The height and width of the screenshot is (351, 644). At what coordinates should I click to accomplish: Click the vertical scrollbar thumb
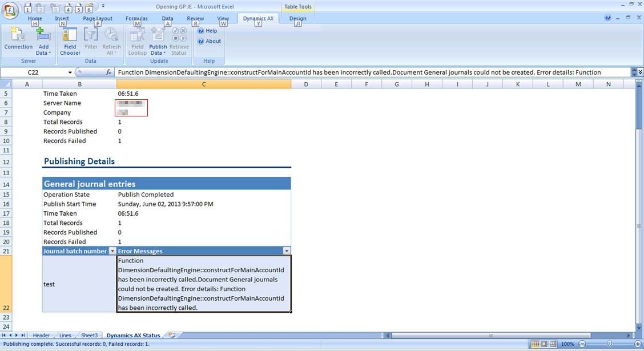pyautogui.click(x=639, y=226)
